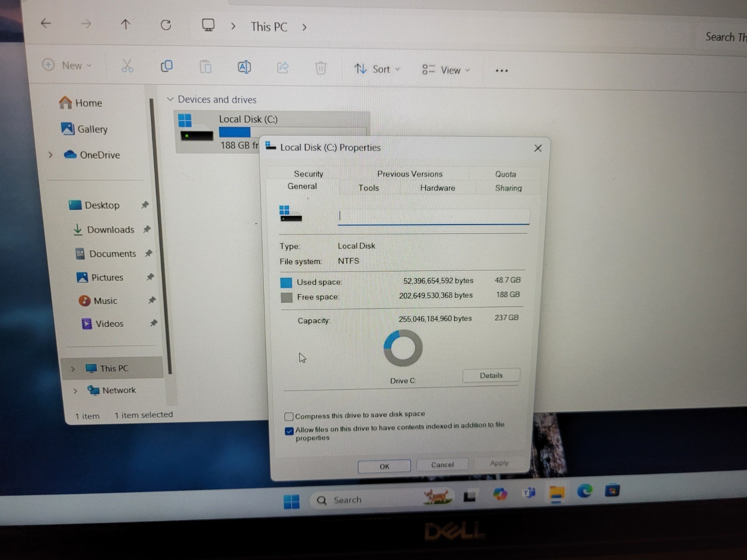The width and height of the screenshot is (747, 560).
Task: Click the Delete trash icon in toolbar
Action: pyautogui.click(x=321, y=69)
